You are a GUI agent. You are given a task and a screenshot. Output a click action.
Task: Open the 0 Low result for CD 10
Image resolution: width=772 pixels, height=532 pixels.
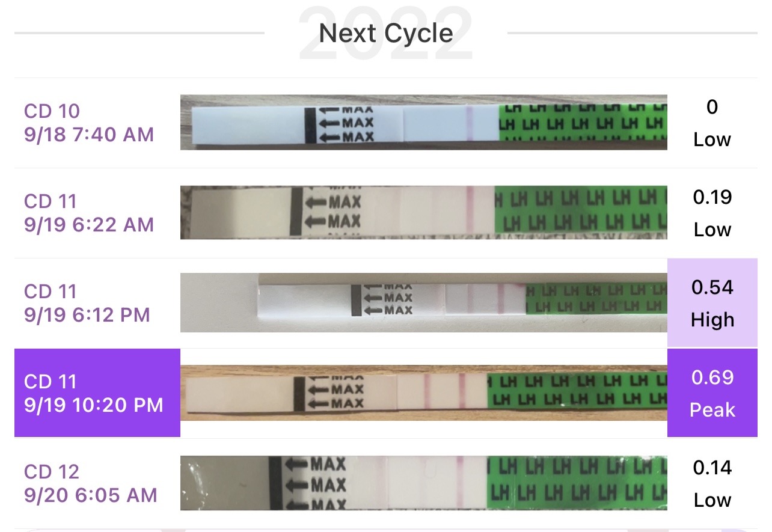point(712,123)
